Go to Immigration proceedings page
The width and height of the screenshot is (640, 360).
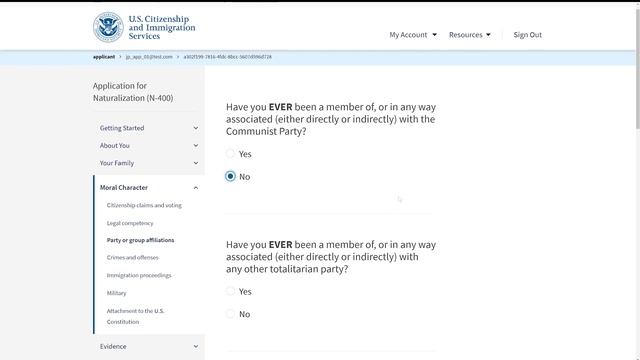(x=139, y=276)
